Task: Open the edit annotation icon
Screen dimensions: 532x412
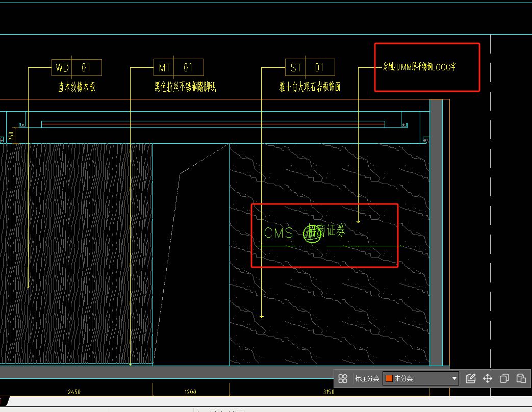Action: point(471,378)
